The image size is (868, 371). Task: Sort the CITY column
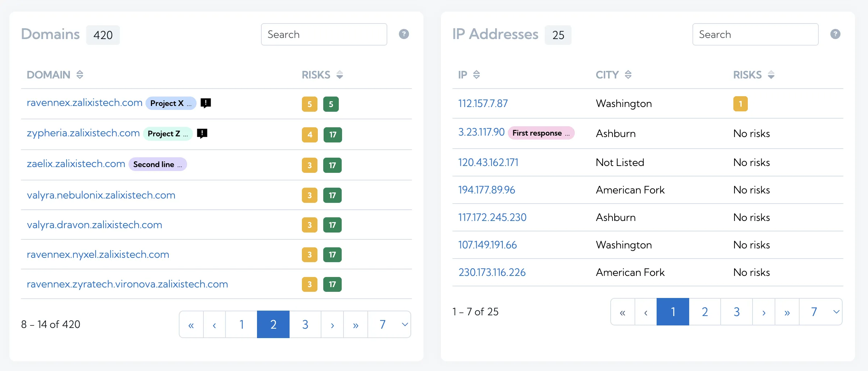pos(628,74)
